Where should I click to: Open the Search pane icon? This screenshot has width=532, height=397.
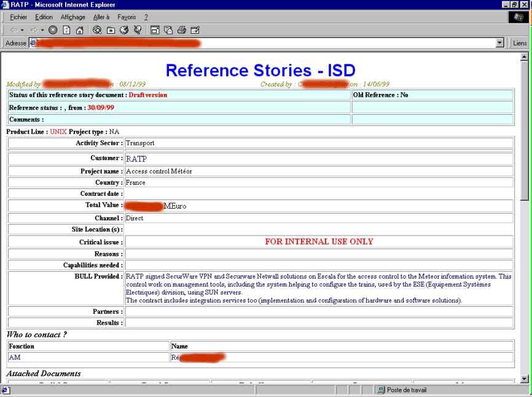[97, 30]
